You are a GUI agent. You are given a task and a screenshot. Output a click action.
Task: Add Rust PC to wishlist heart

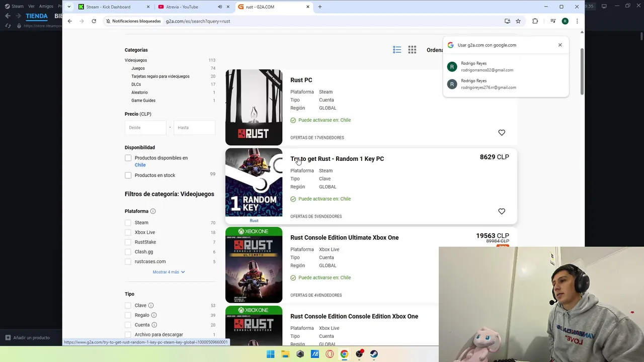pyautogui.click(x=502, y=133)
